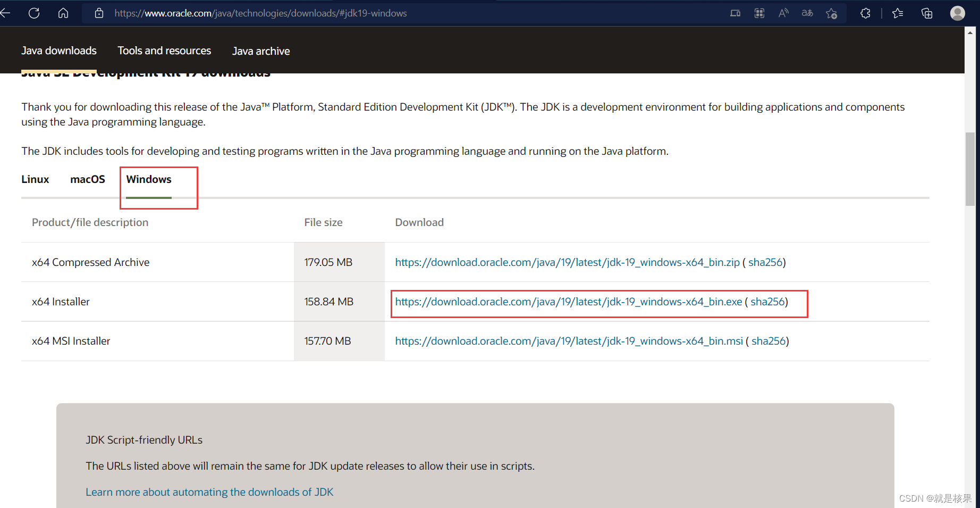Switch to the macOS tab
This screenshot has width=980, height=508.
[x=88, y=179]
